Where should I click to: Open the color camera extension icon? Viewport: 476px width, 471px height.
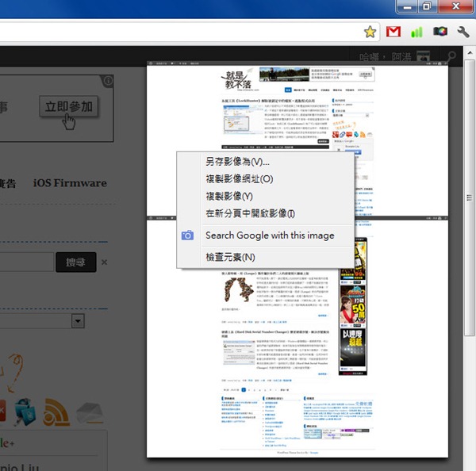click(440, 32)
